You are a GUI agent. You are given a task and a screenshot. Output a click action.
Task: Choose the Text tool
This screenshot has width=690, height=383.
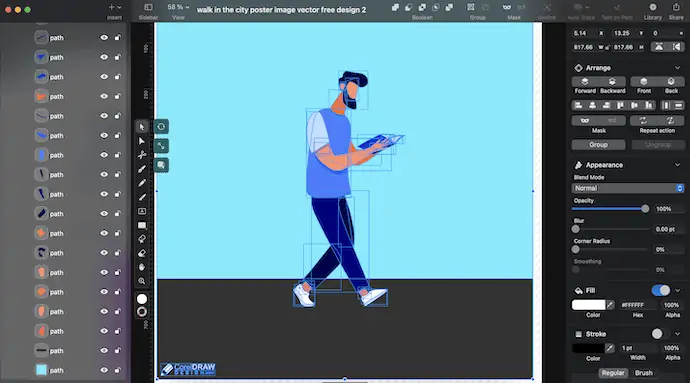pyautogui.click(x=142, y=211)
